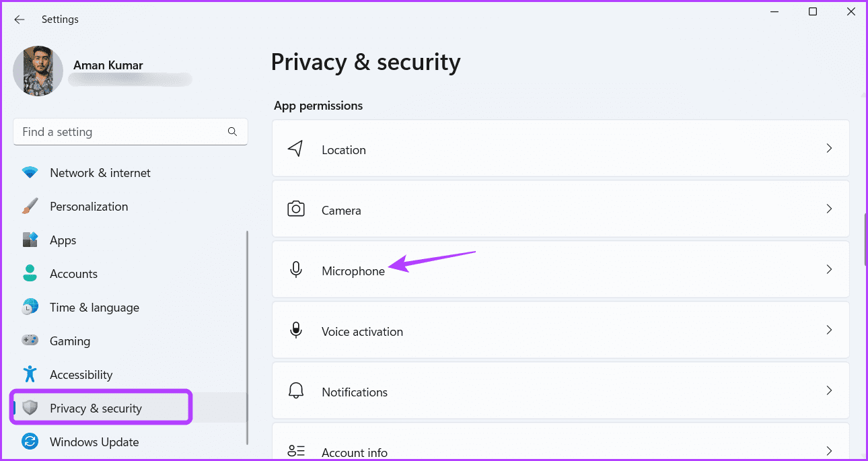Expand the Camera permission chevron
Screen dimensions: 868x461
830,209
